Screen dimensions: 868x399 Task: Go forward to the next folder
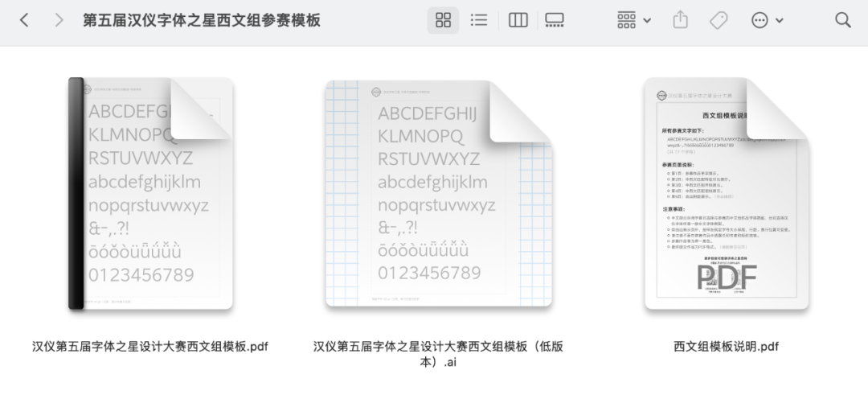(x=59, y=20)
